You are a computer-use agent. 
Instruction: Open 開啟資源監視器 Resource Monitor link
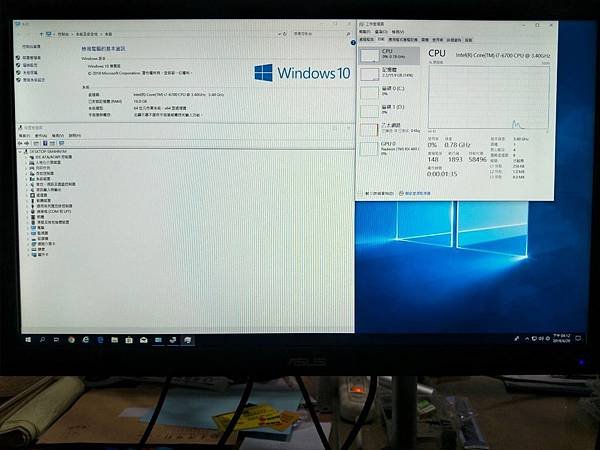pyautogui.click(x=415, y=193)
